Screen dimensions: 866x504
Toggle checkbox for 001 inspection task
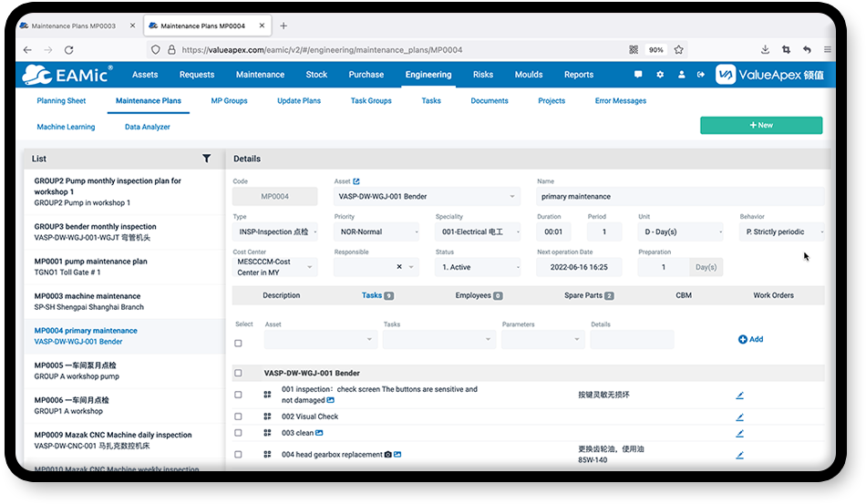coord(238,395)
